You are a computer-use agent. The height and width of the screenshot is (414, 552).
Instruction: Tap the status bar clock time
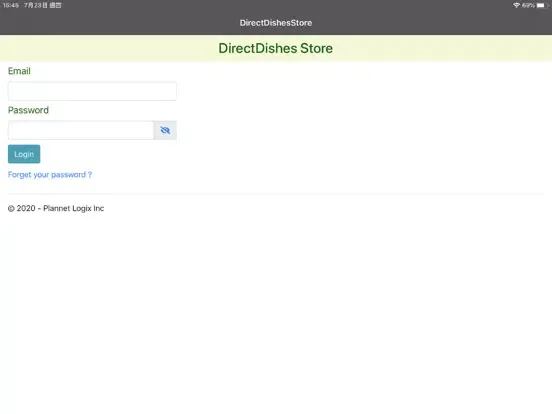(11, 5)
